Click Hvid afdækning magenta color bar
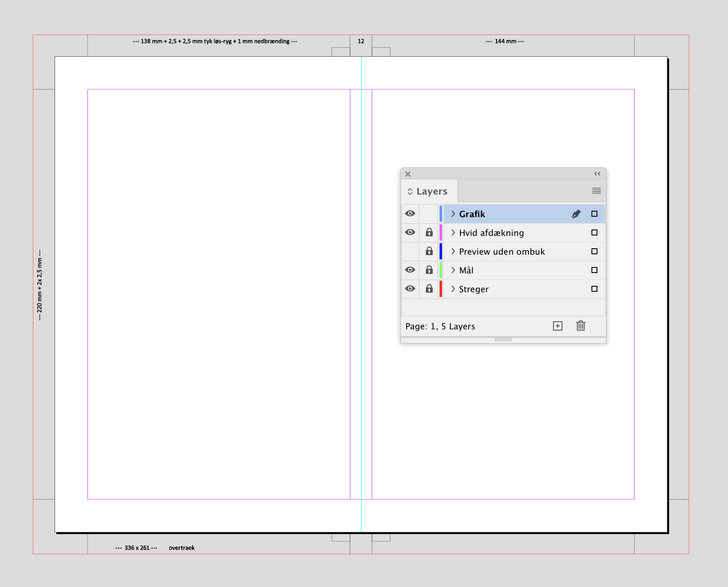The width and height of the screenshot is (728, 587). [x=441, y=232]
